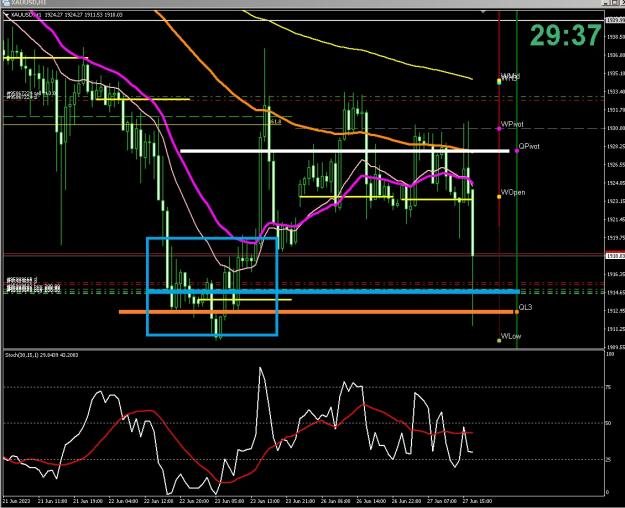This screenshot has width=625, height=508.
Task: Click the 1930.00 price scale label
Action: (x=615, y=128)
